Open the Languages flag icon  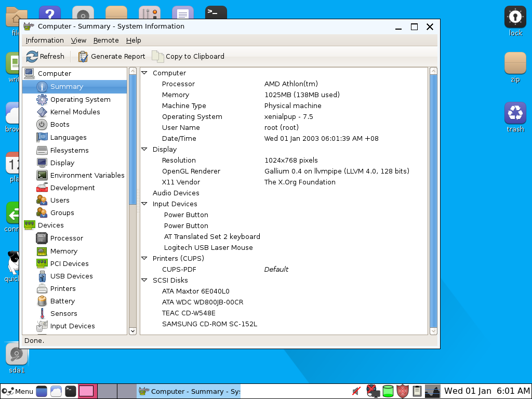tap(42, 137)
